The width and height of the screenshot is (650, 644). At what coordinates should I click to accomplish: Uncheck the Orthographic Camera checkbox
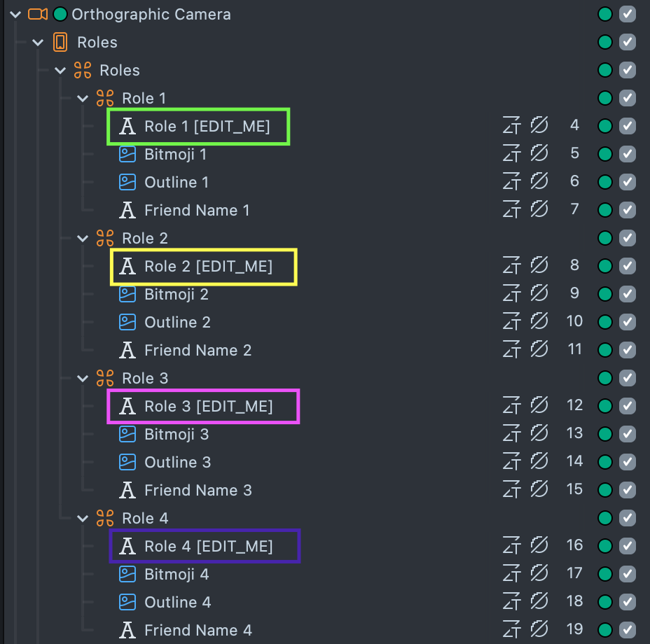coord(628,14)
